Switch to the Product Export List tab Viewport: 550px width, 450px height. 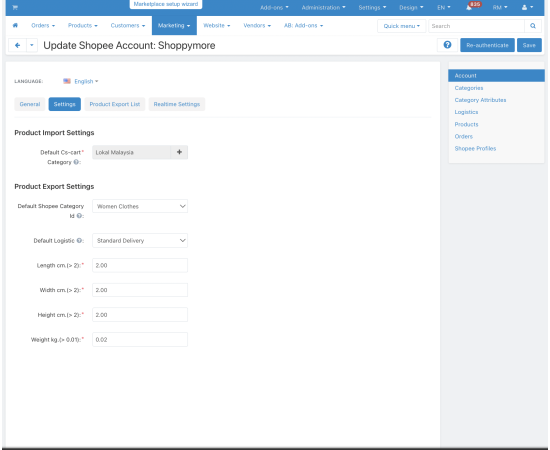(x=115, y=104)
